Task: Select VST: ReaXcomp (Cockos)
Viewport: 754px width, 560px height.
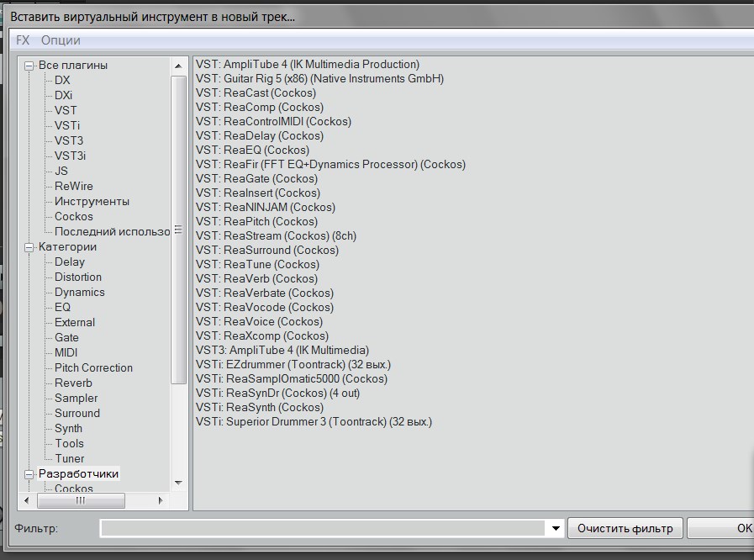Action: point(262,336)
